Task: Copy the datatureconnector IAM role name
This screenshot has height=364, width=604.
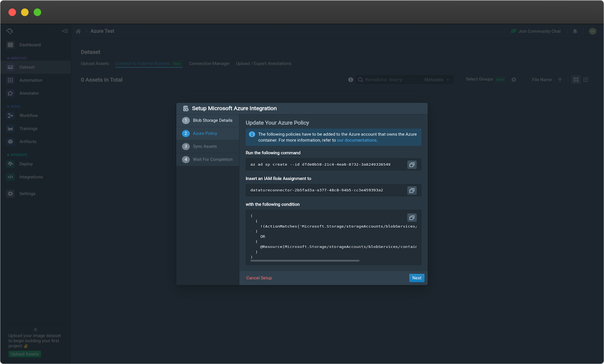Action: click(x=411, y=190)
